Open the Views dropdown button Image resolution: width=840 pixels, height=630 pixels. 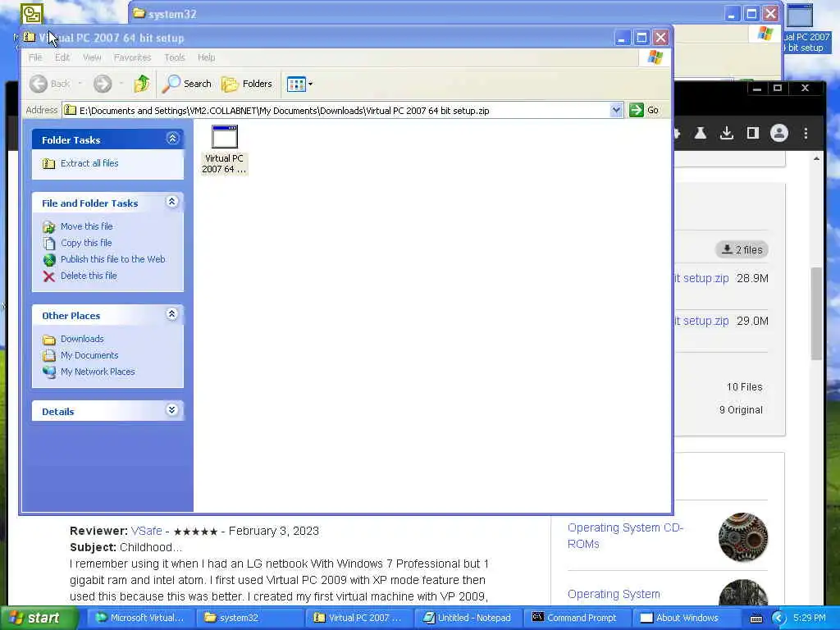tap(299, 84)
